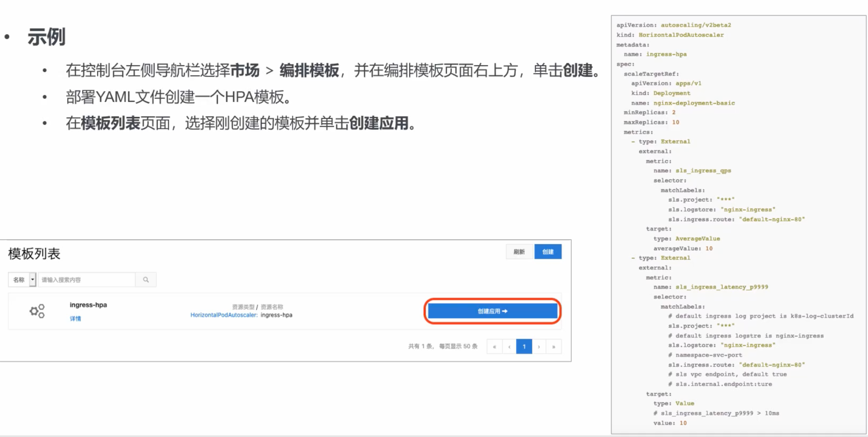The width and height of the screenshot is (868, 437).
Task: Go to previous page with ‹ arrow
Action: click(x=509, y=347)
